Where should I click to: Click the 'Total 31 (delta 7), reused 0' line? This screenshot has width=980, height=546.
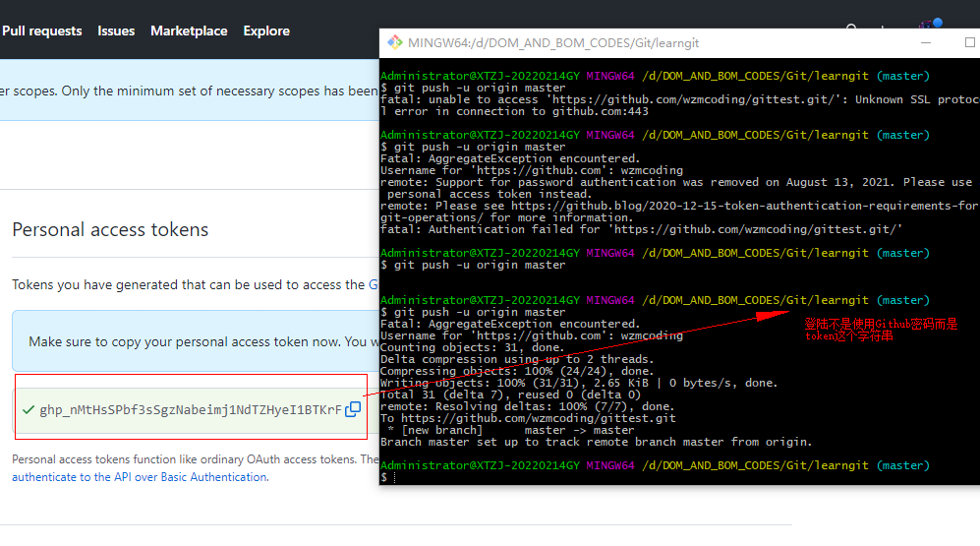pyautogui.click(x=510, y=394)
